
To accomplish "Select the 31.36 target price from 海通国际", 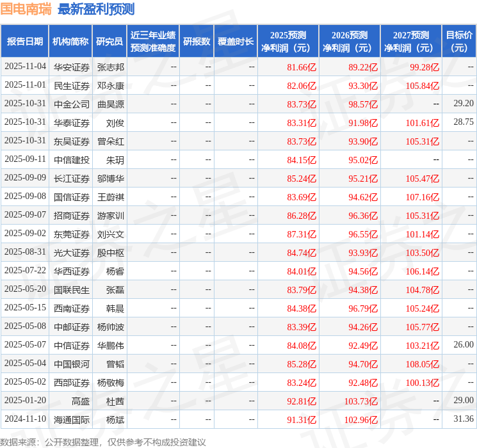I will [463, 419].
